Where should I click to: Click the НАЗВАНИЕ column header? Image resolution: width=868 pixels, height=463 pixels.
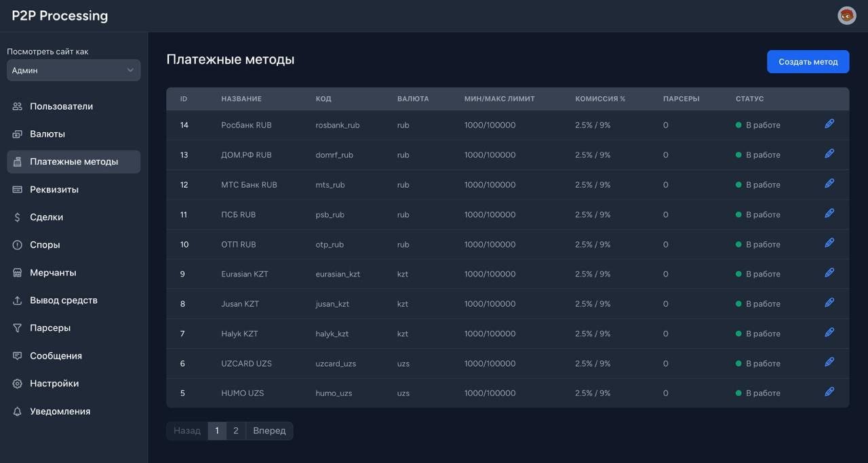click(241, 99)
